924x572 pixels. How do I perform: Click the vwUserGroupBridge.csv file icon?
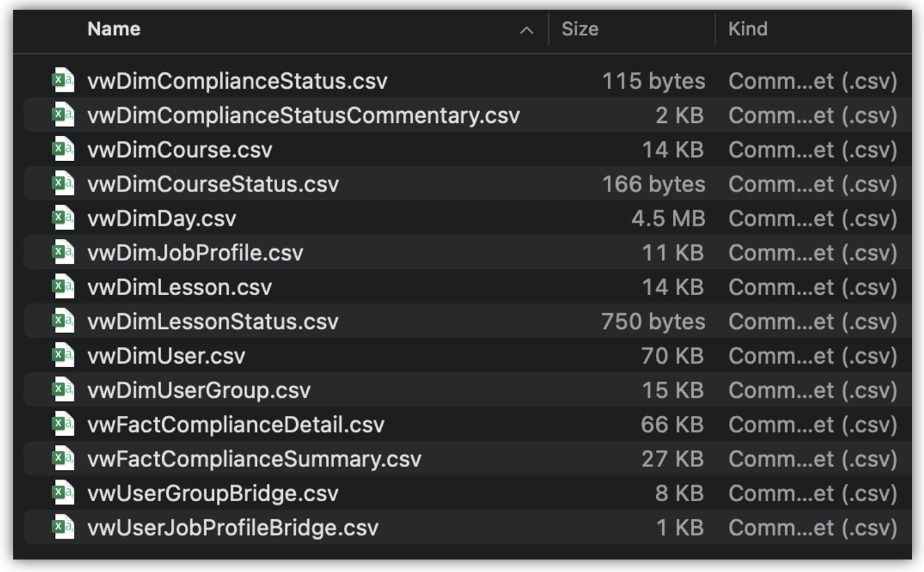(63, 493)
